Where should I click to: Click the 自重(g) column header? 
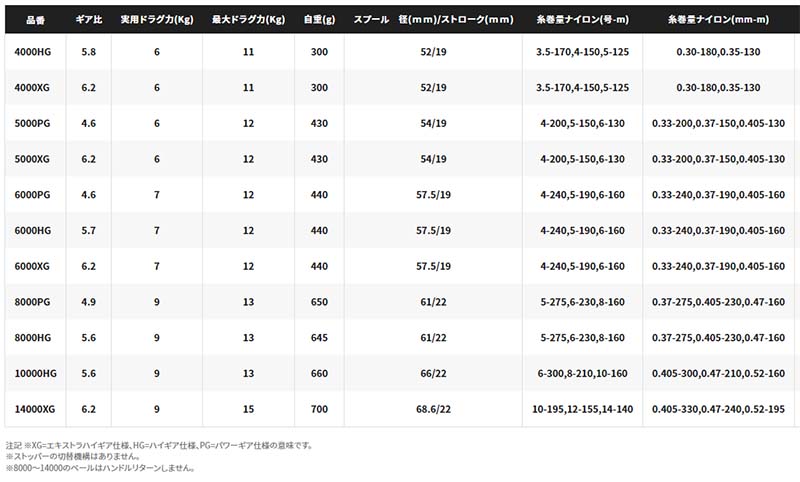318,19
